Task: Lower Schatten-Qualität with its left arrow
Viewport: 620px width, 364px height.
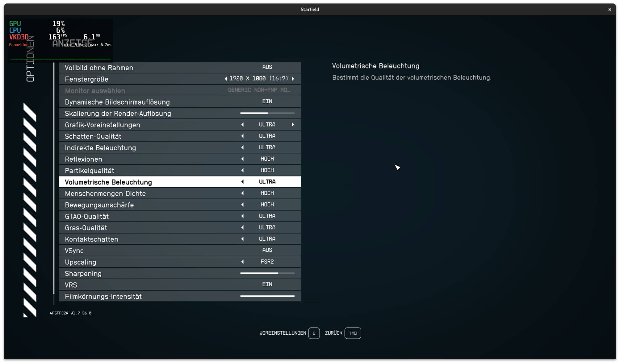Action: point(242,136)
